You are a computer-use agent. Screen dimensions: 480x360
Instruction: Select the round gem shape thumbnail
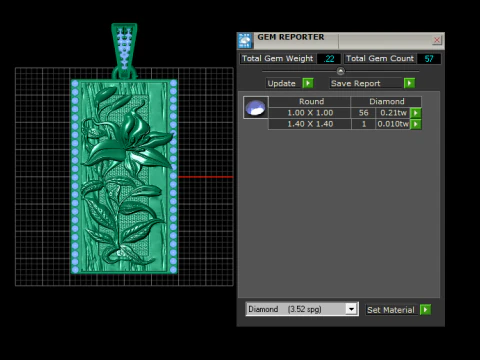pyautogui.click(x=256, y=108)
